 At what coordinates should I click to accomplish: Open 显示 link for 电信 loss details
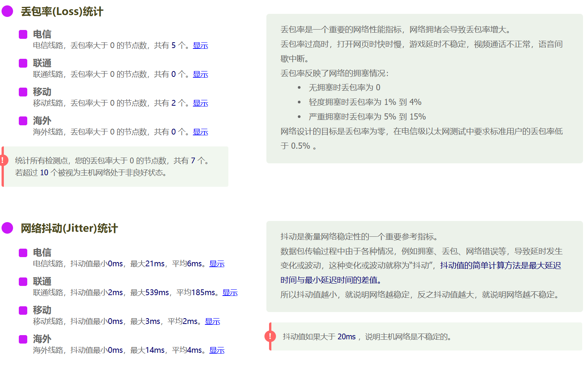point(200,45)
